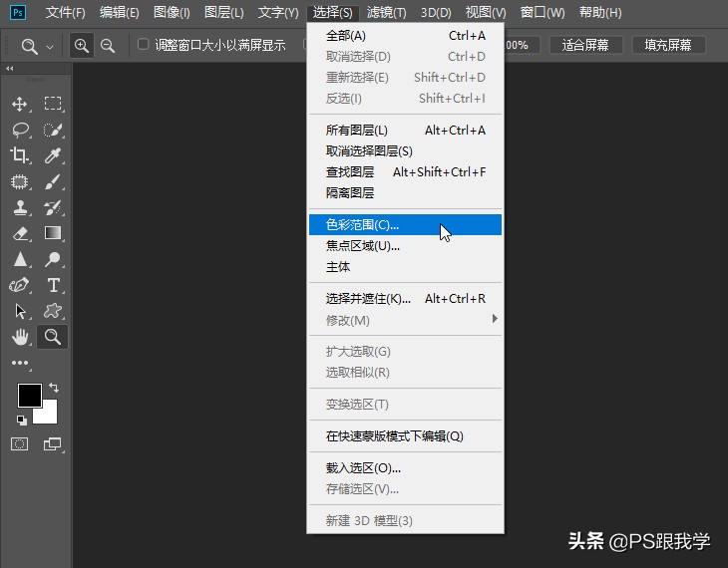Click the 填充屏幕 button
Image resolution: width=728 pixels, height=568 pixels.
point(667,45)
